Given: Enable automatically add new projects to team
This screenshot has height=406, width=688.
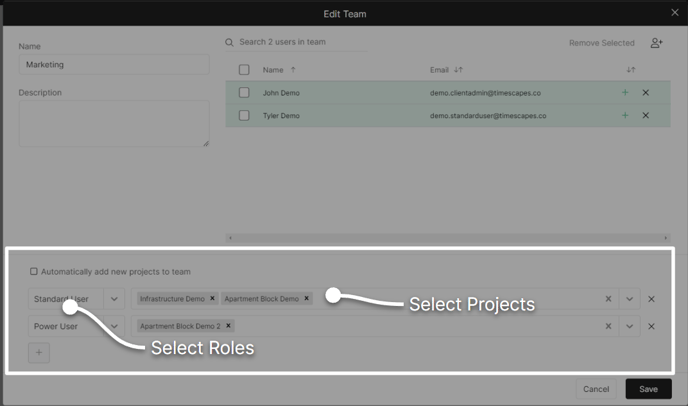Looking at the screenshot, I should pos(34,272).
